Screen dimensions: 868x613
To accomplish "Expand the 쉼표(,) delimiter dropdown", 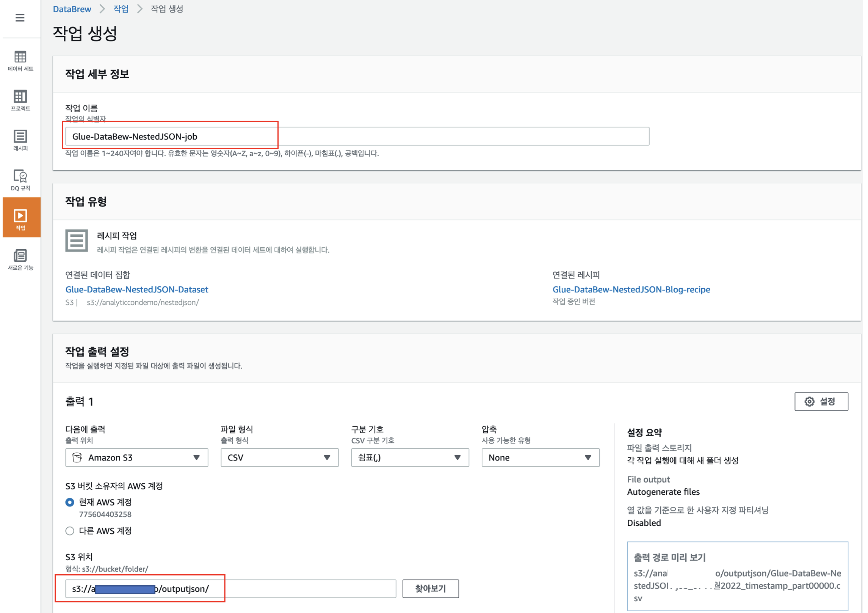I will click(410, 458).
